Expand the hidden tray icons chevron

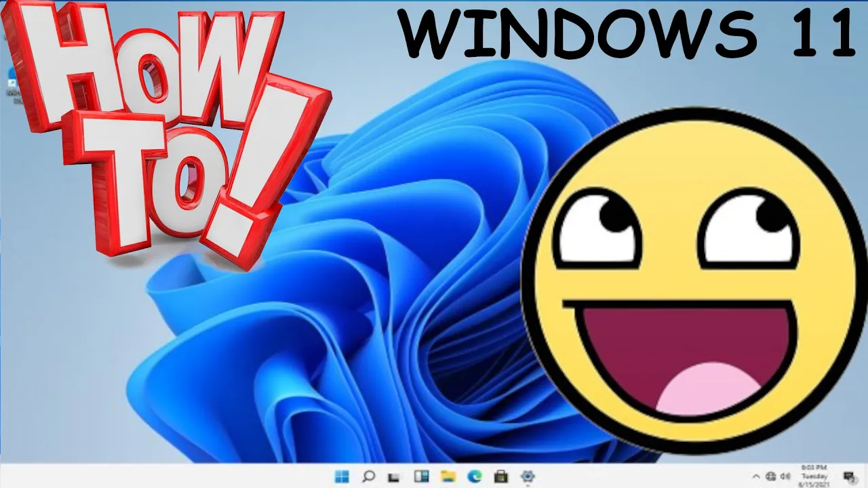tap(757, 476)
